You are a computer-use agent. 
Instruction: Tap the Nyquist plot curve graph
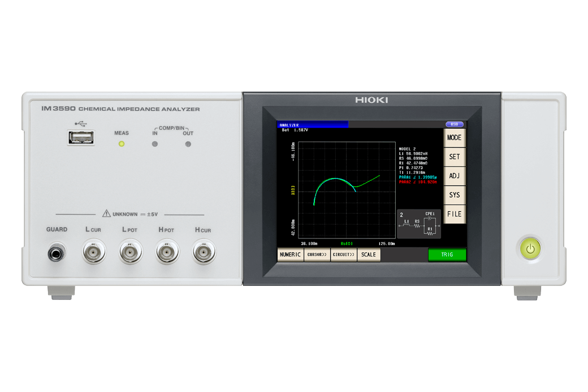347,190
